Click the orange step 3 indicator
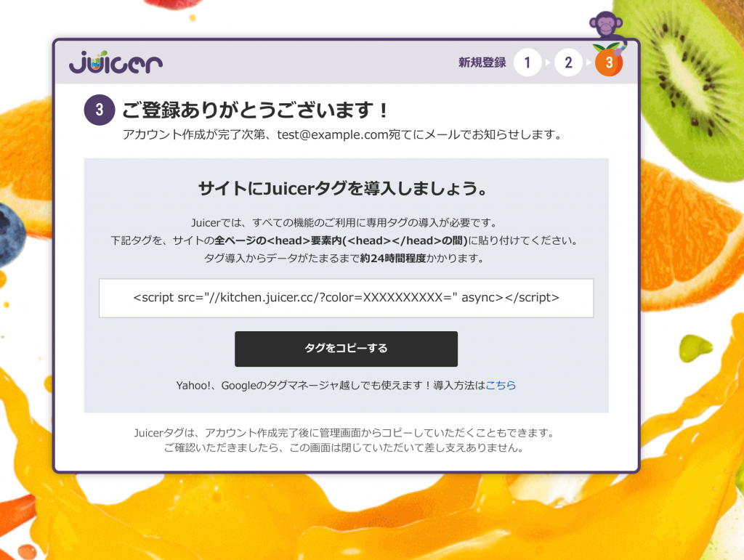744x560 pixels. click(x=609, y=62)
